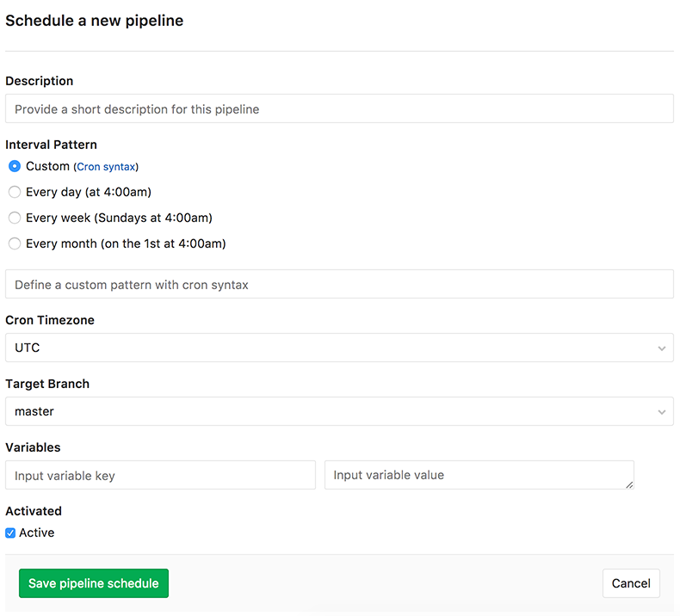Click the Input variable key field
This screenshot has width=680, height=616.
(x=160, y=475)
